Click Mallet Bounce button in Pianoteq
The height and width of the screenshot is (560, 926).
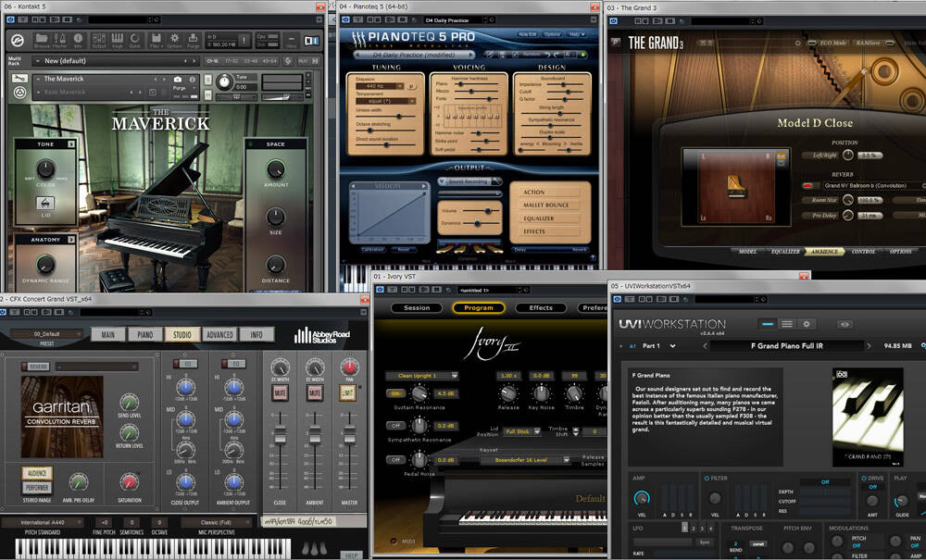click(x=550, y=205)
